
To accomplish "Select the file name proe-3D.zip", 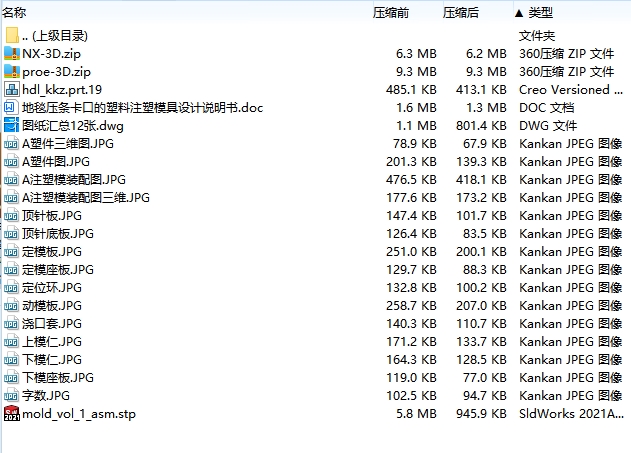I will click(x=56, y=72).
